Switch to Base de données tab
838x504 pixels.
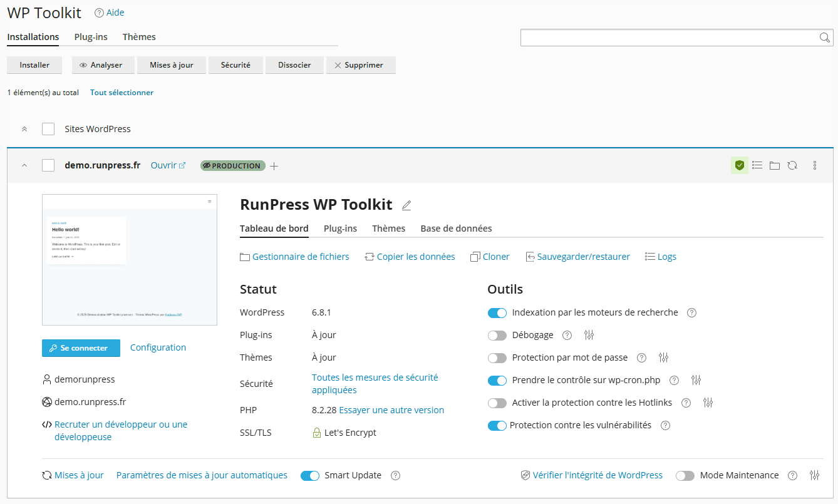coord(456,229)
